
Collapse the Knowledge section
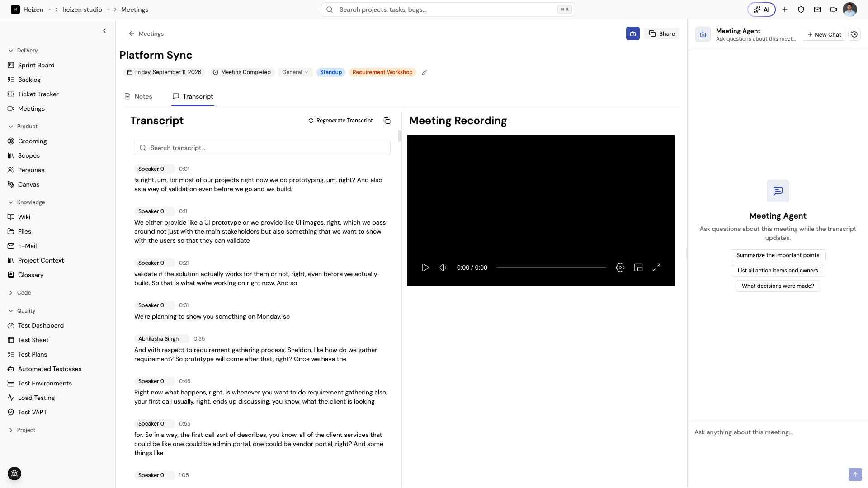26,202
